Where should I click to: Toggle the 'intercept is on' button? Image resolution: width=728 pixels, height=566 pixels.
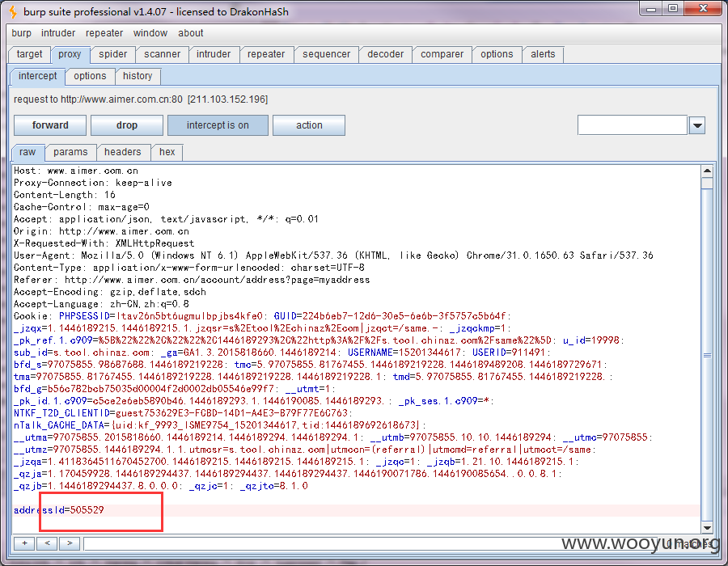pos(218,125)
